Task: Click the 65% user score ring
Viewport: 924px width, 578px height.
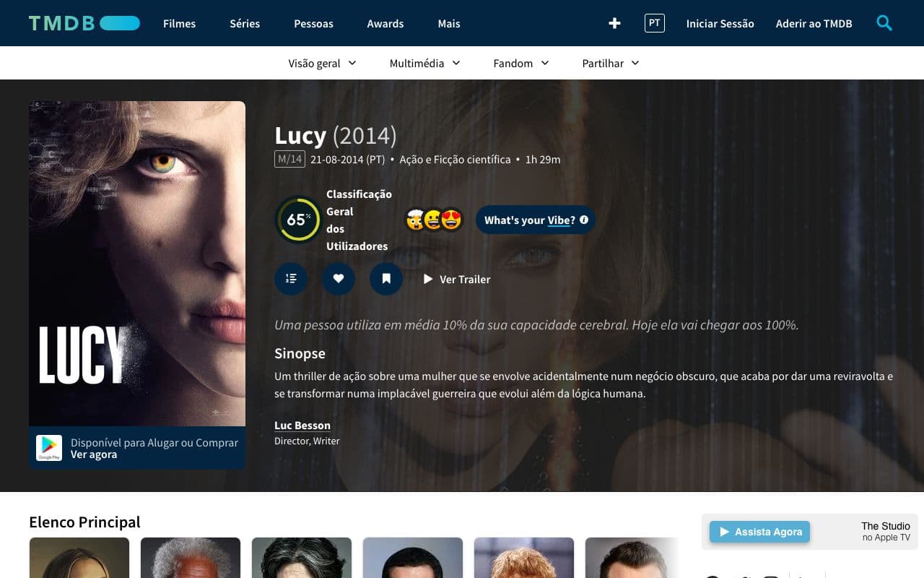Action: click(297, 220)
